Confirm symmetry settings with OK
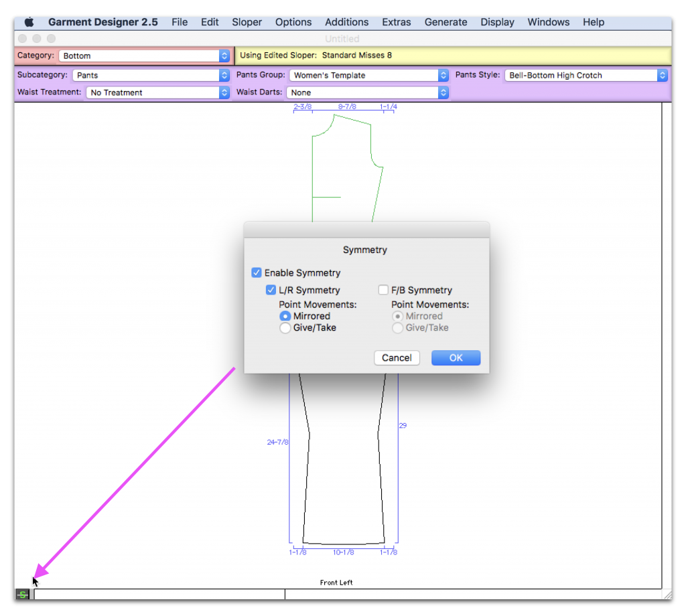 coord(456,358)
